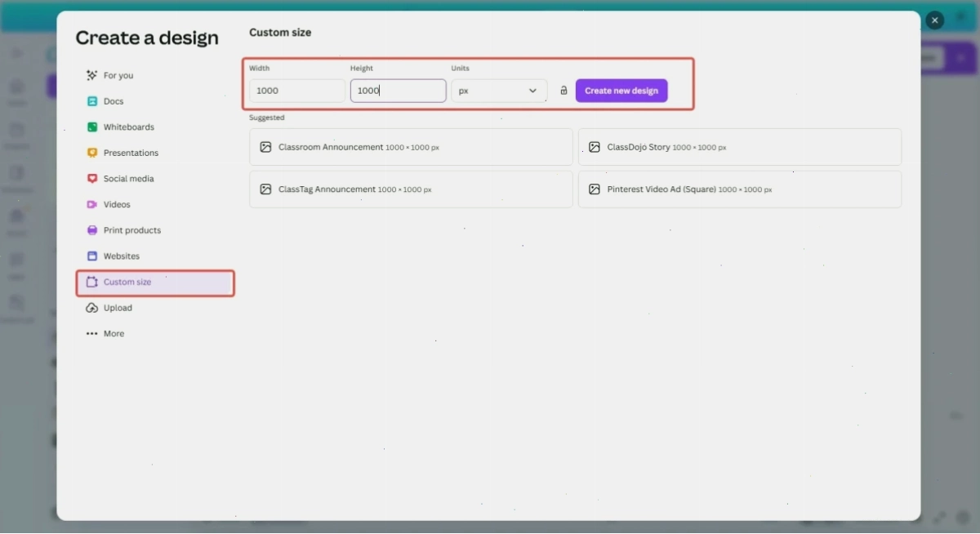The image size is (980, 534).
Task: Click the Upload cloud icon
Action: (92, 308)
